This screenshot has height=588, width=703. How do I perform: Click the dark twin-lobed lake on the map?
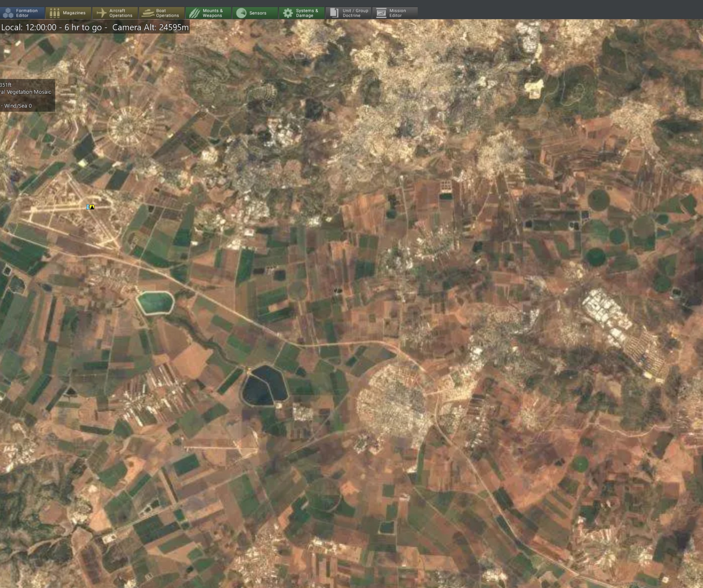pyautogui.click(x=265, y=386)
